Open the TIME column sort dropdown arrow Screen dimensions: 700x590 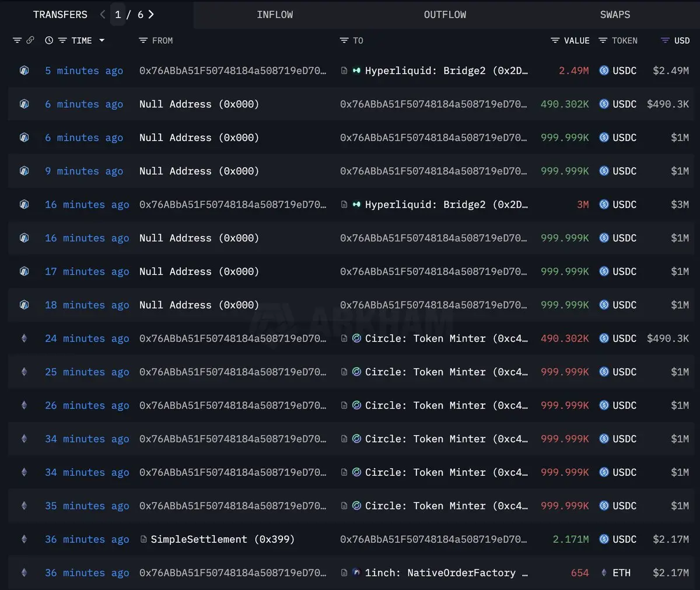point(101,41)
